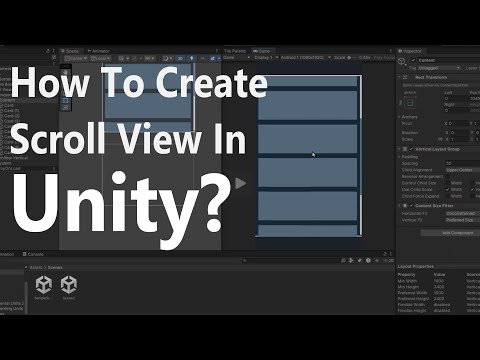The image size is (480, 360).
Task: Expand the Padding foldout
Action: pyautogui.click(x=400, y=157)
